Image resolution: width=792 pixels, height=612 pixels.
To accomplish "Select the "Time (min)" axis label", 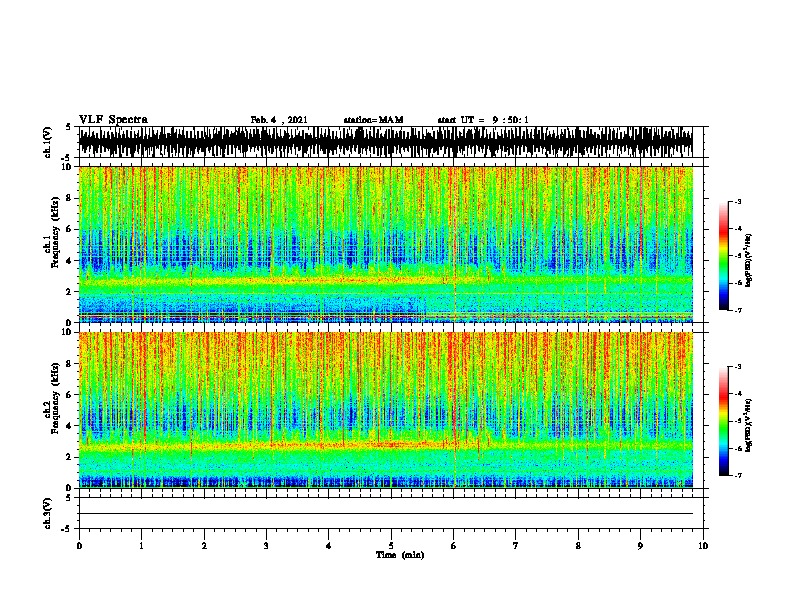I will [x=400, y=555].
